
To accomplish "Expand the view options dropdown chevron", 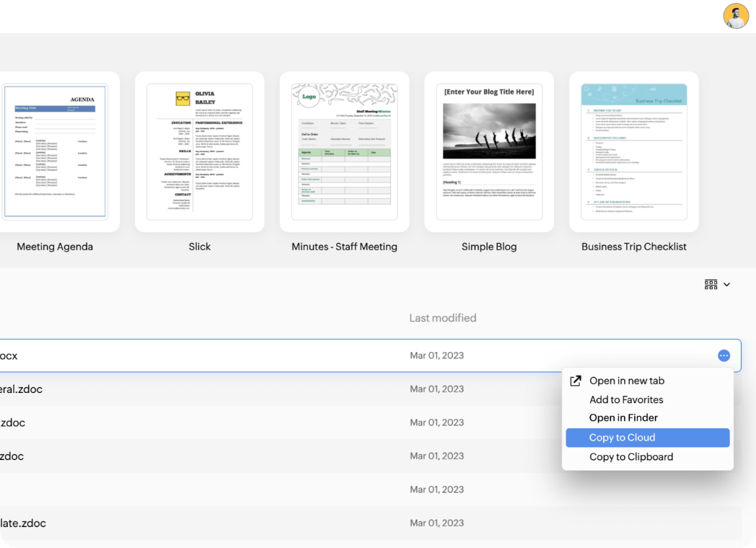I will pos(727,285).
